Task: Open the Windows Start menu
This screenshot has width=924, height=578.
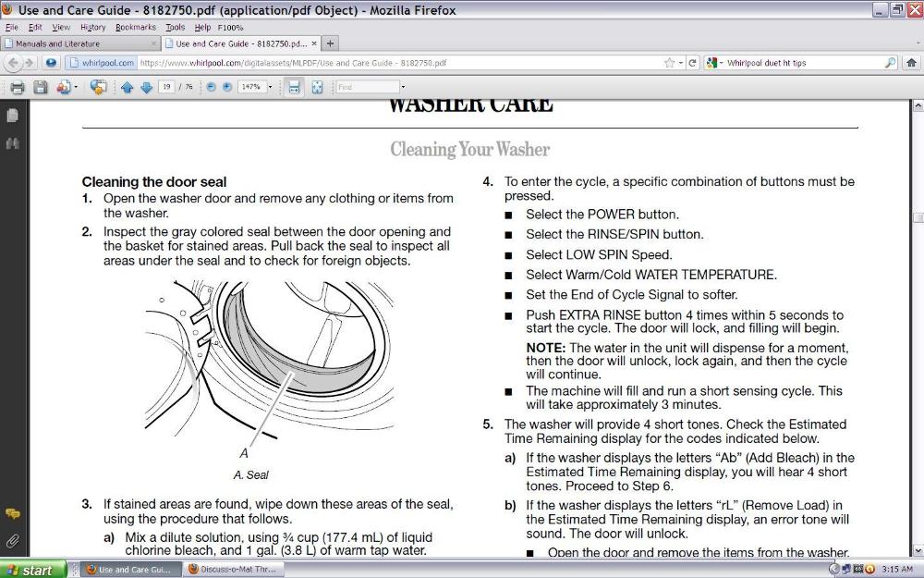Action: [x=33, y=570]
